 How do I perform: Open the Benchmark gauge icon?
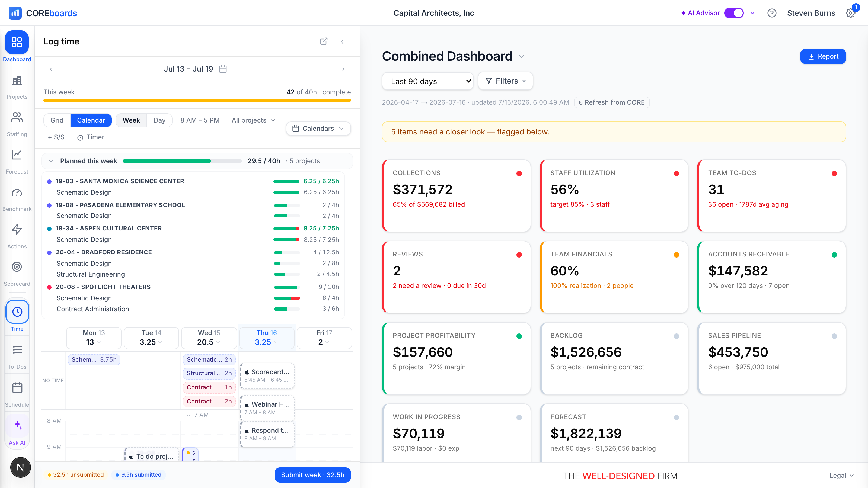[17, 193]
